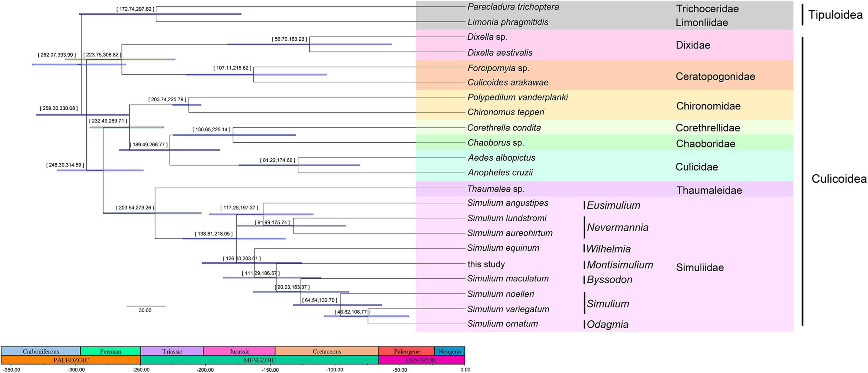Screen dimensions: 868x373
Task: Select the Thaumaleidae family name
Action: 709,190
